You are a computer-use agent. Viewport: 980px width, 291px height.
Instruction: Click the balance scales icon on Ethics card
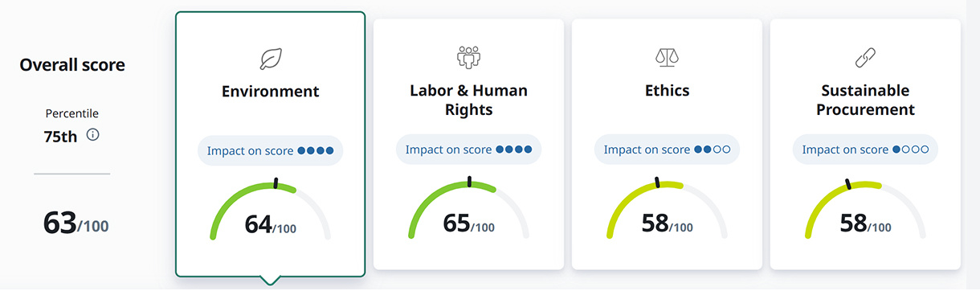pyautogui.click(x=667, y=58)
